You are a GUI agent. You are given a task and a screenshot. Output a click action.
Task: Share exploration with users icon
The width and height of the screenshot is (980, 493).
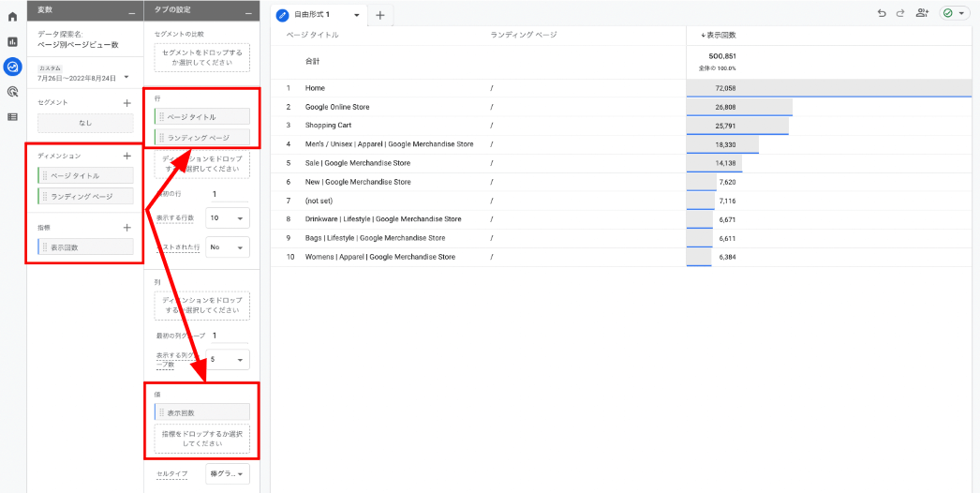(x=921, y=13)
